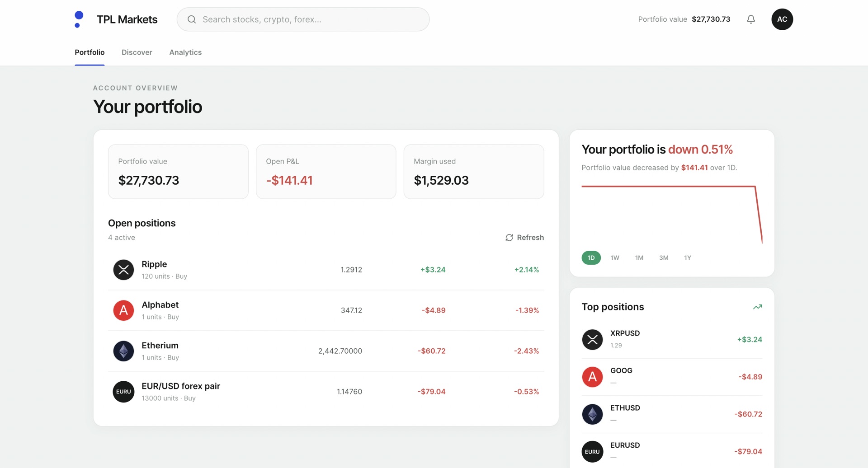Click the Alphabet red A icon in Open positions
868x468 pixels.
pyautogui.click(x=123, y=310)
